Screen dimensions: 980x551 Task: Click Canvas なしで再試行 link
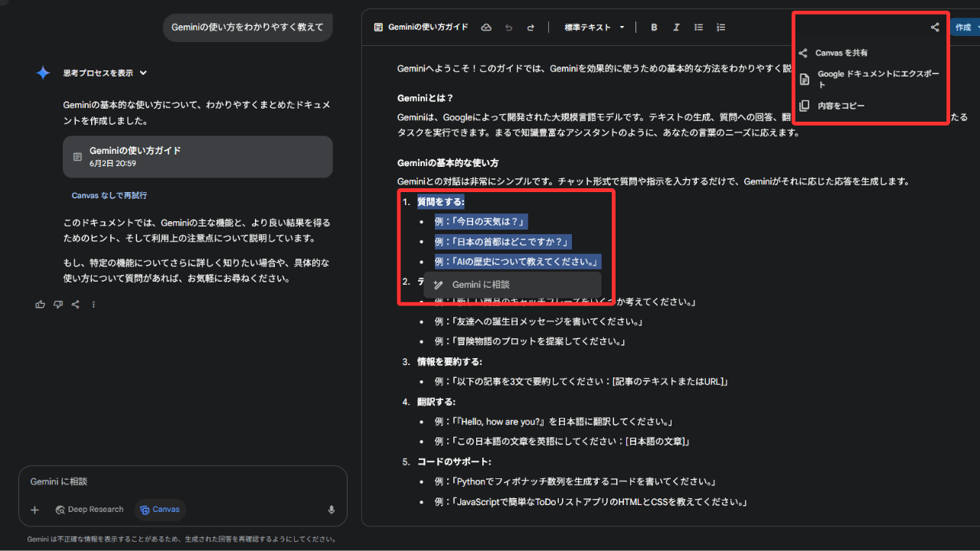(x=109, y=196)
